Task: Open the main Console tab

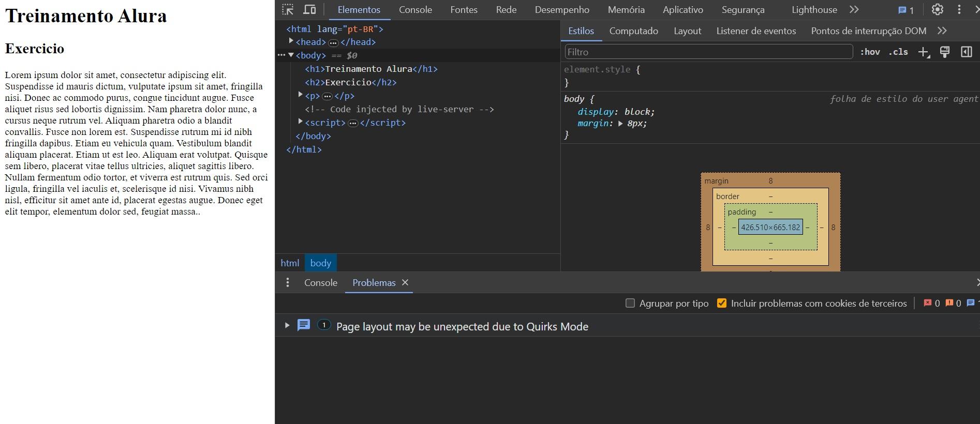Action: click(x=415, y=10)
